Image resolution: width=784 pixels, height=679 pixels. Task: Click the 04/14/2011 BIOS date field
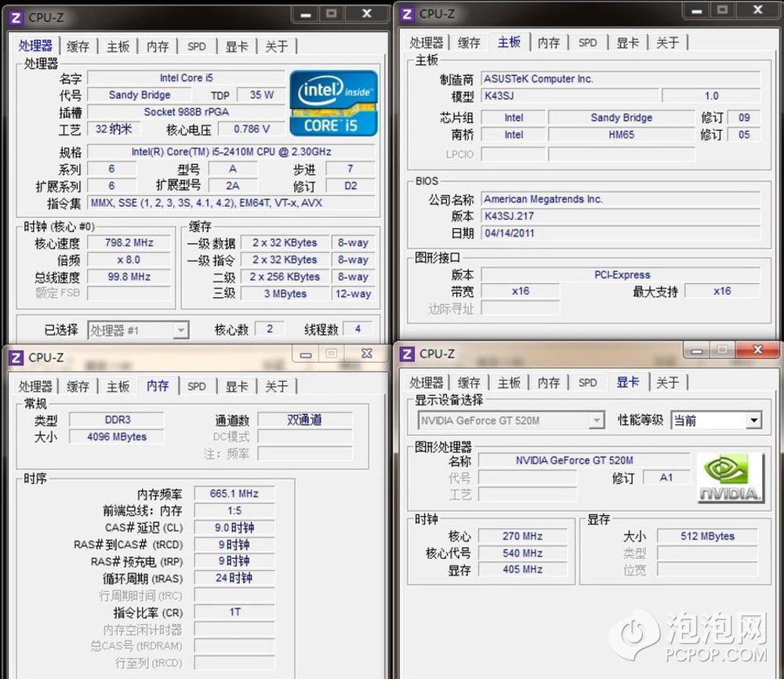point(621,233)
